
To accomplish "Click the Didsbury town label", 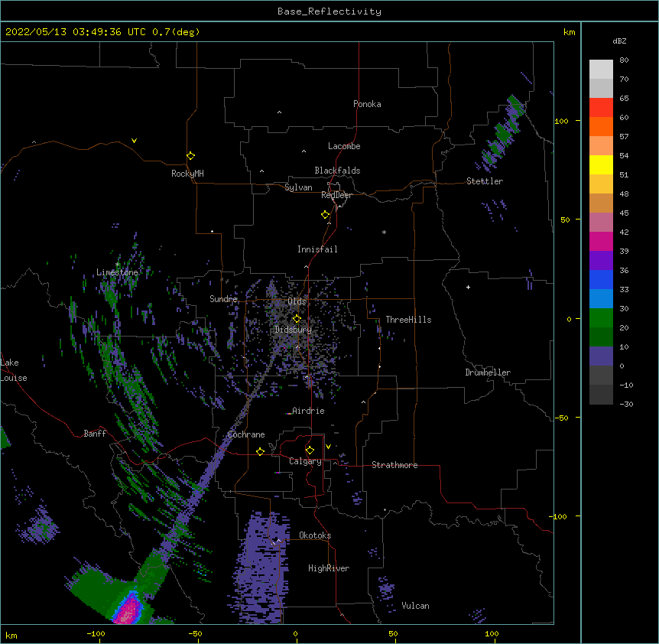I will pos(294,330).
